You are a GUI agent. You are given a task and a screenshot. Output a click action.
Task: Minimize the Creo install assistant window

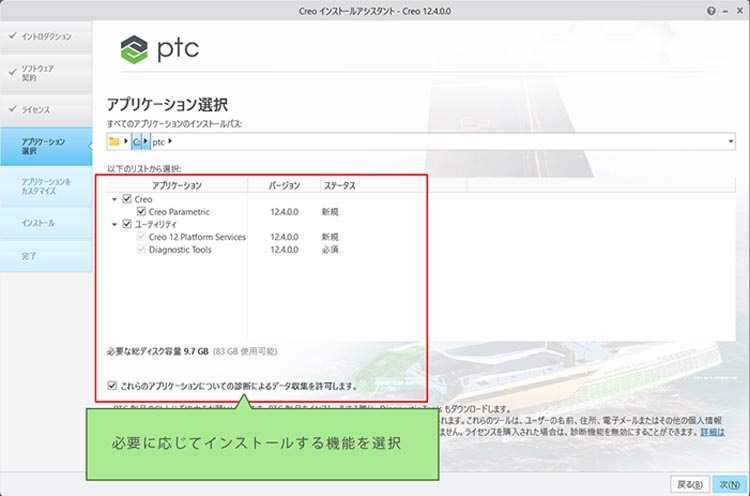(726, 11)
